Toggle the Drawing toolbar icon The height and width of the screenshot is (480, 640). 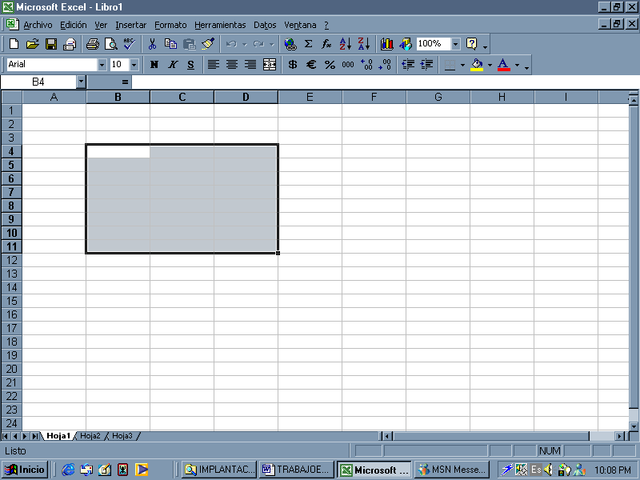[x=405, y=44]
